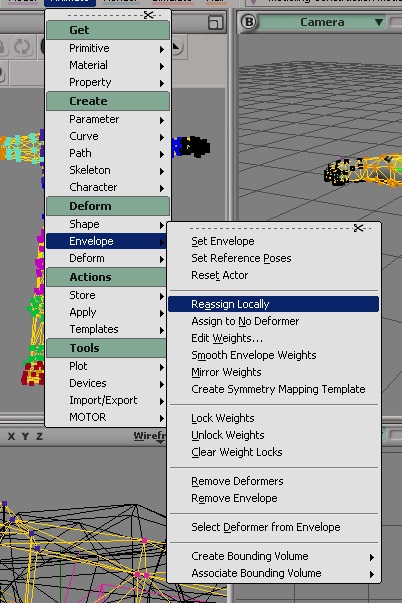Viewport: 402px width, 603px height.
Task: Click the scissors tear-off icon on main menu
Action: pos(148,15)
